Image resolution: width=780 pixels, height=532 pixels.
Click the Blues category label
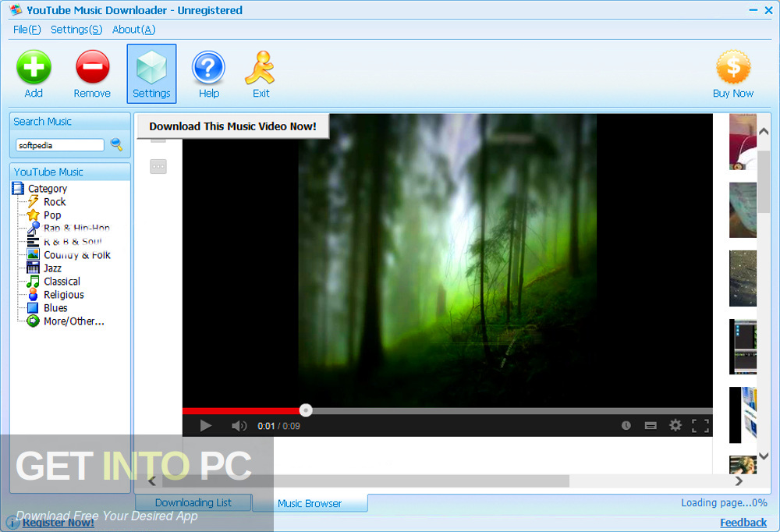(x=55, y=308)
